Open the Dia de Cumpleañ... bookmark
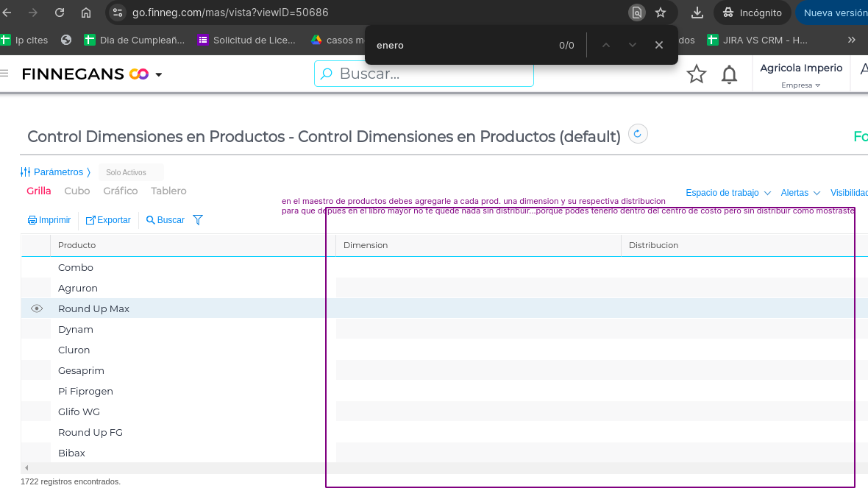868x491 pixels. pos(135,40)
